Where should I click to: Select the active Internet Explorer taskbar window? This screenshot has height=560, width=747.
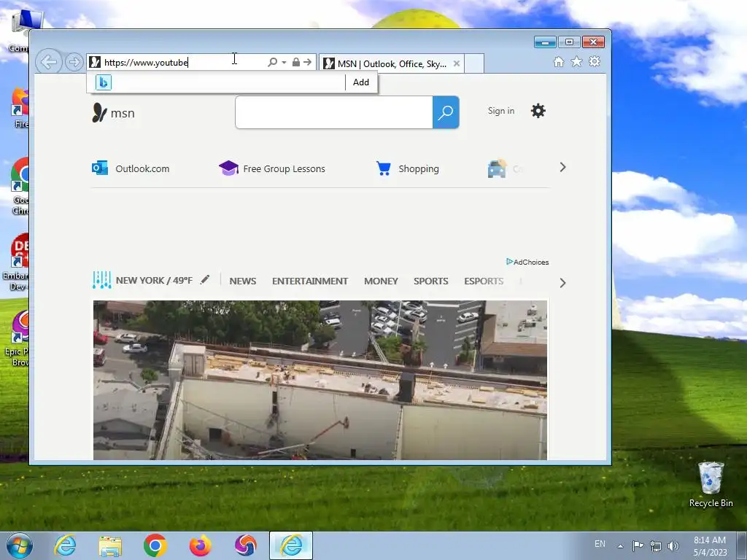pyautogui.click(x=291, y=545)
